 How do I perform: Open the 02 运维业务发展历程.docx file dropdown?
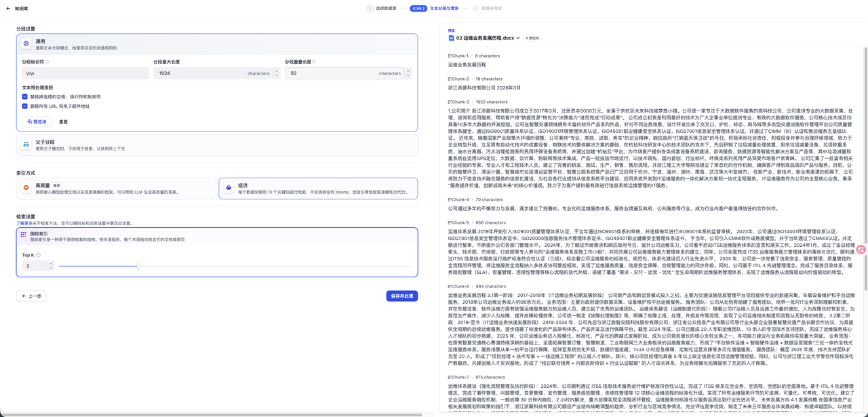(x=517, y=39)
